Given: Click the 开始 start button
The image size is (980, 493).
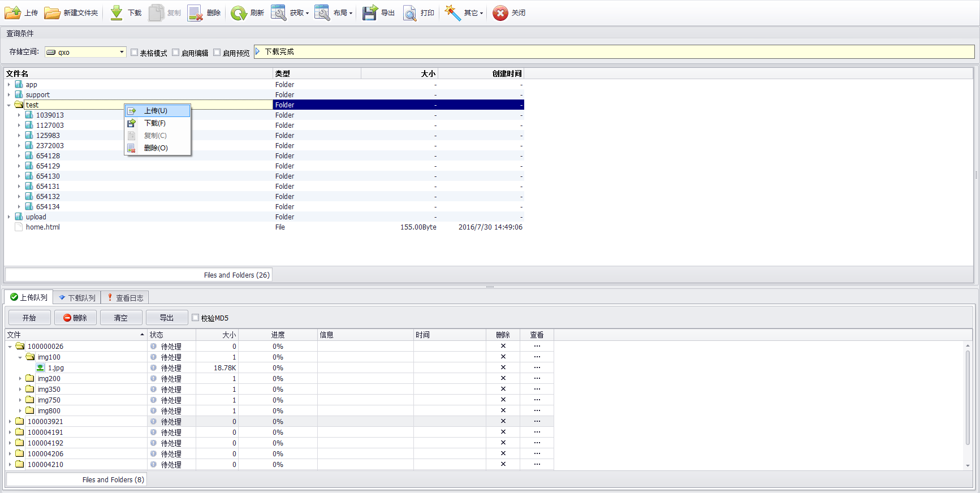Looking at the screenshot, I should coord(29,318).
